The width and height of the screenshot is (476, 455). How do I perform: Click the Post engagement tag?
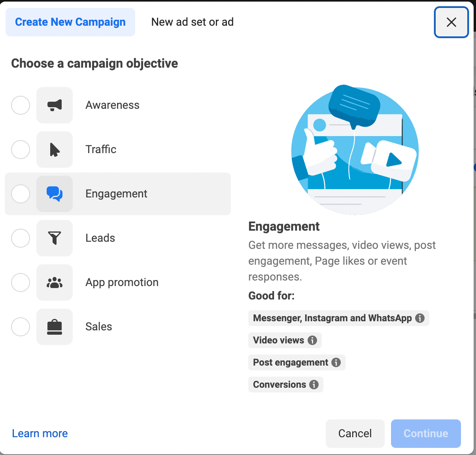tap(297, 362)
